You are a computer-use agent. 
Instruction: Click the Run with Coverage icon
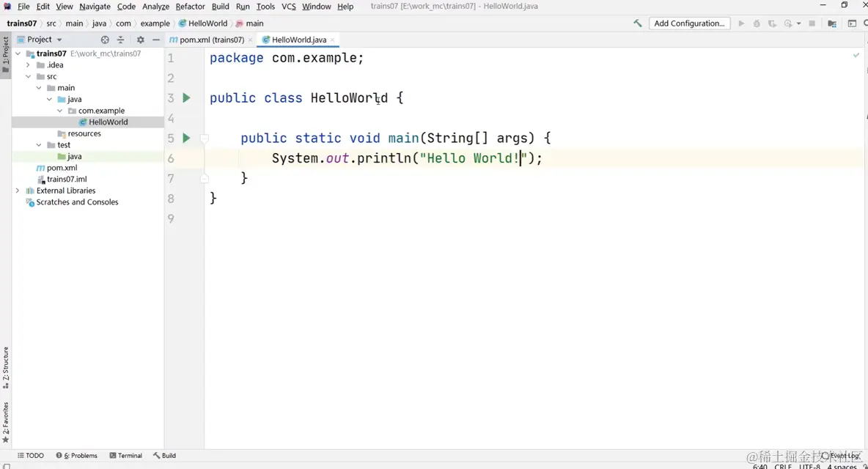pos(772,23)
